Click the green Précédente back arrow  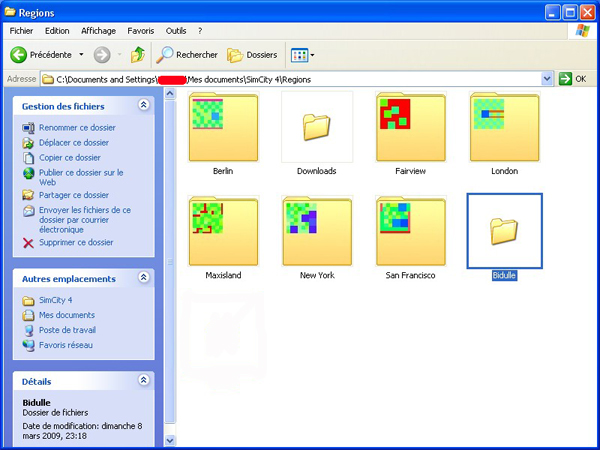tap(18, 55)
